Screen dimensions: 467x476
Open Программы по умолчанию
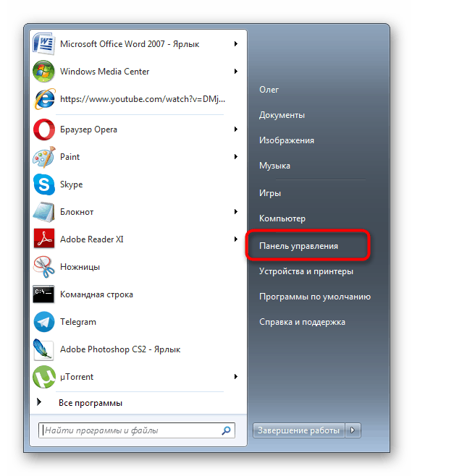tap(315, 297)
